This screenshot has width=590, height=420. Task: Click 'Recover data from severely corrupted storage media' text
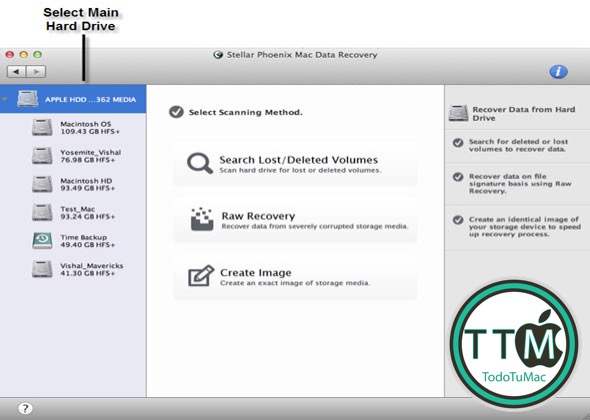pos(315,226)
